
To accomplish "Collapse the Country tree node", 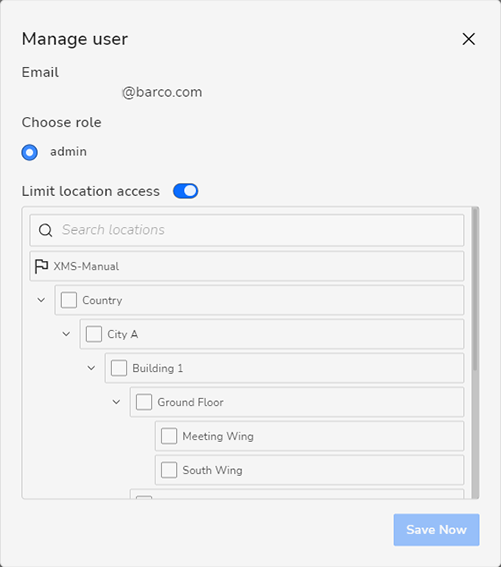I will 41,300.
